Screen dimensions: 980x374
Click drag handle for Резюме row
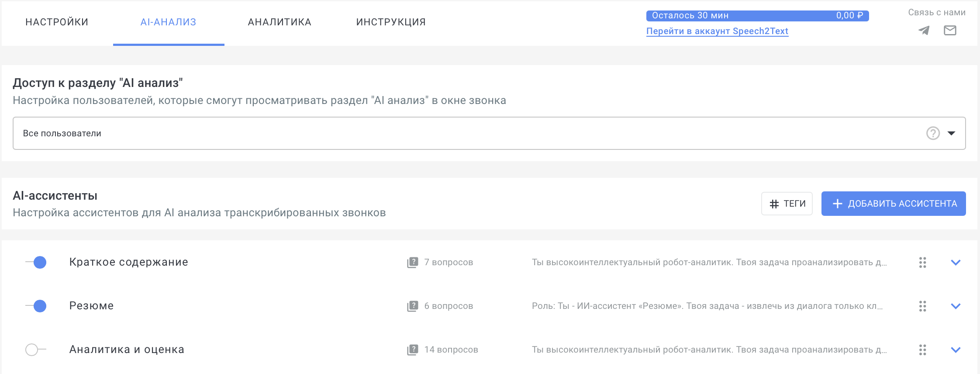(x=922, y=306)
